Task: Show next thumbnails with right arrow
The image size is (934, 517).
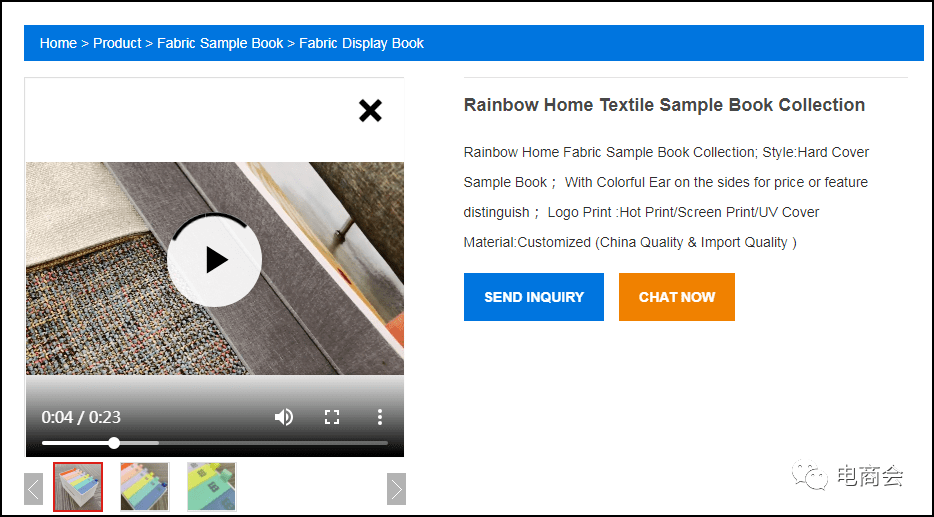Action: 396,489
